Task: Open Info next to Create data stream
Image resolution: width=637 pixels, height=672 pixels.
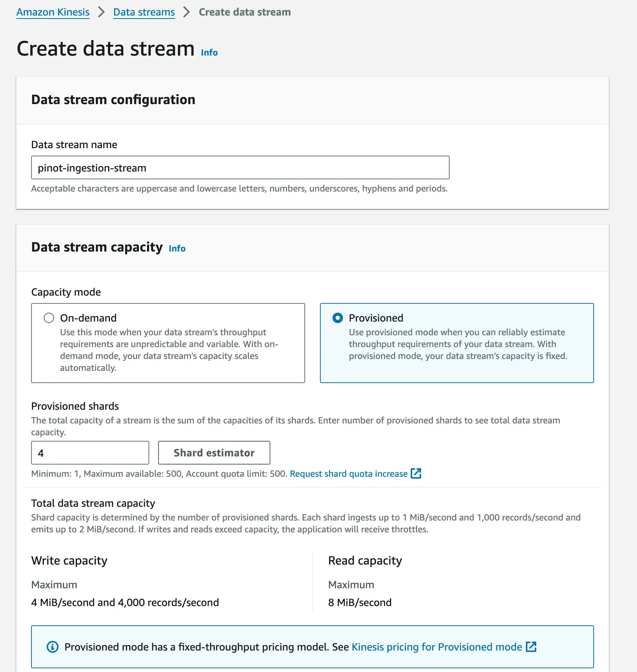Action: [209, 53]
